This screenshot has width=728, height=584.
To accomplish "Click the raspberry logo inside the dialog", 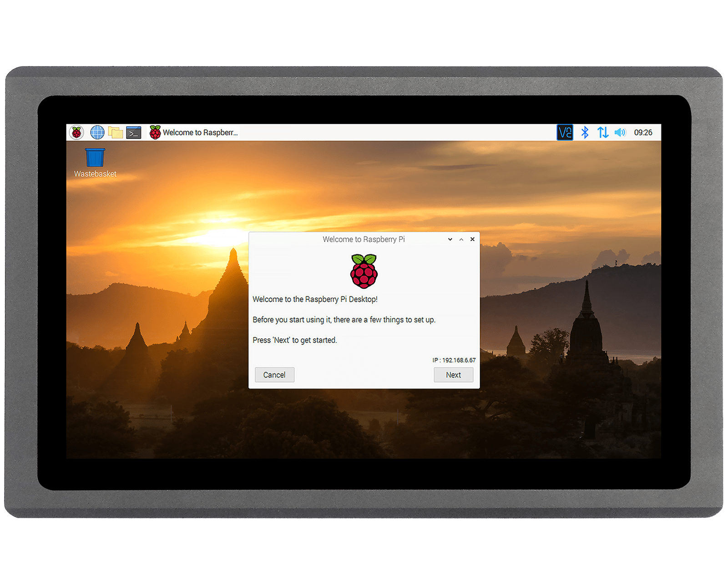I will click(x=364, y=272).
